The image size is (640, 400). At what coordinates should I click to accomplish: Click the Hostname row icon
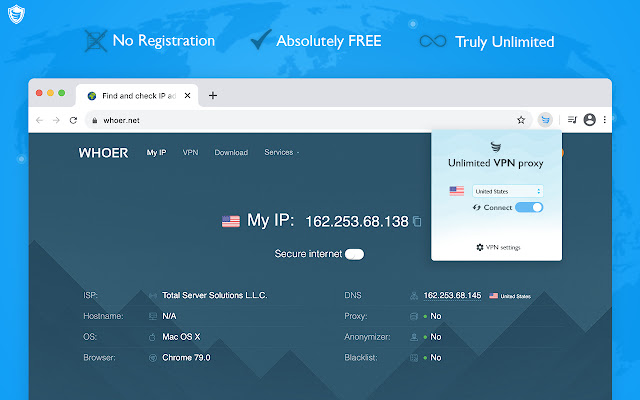coord(153,316)
